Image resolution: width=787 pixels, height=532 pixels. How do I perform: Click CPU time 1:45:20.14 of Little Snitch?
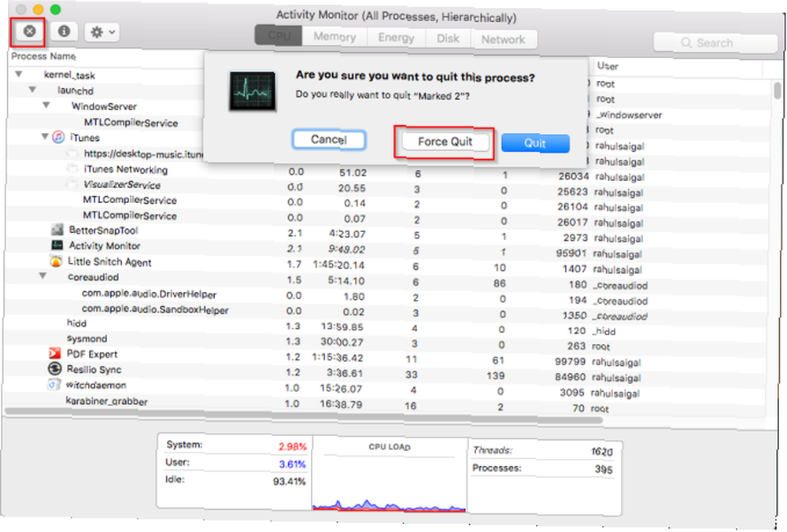pos(338,264)
